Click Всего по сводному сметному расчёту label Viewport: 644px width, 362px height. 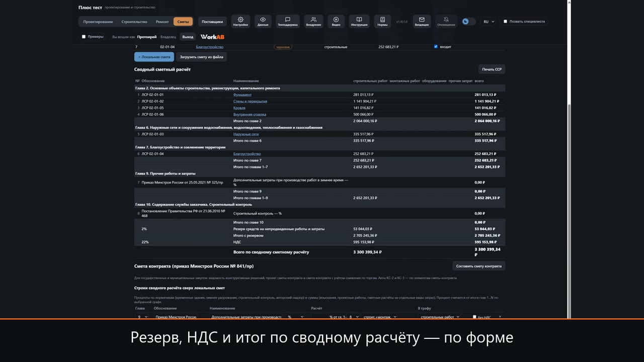(x=271, y=252)
